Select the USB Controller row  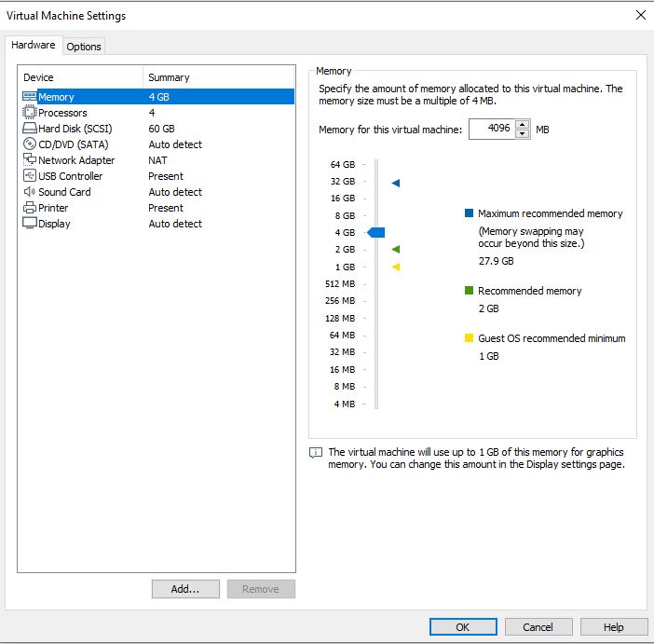(158, 176)
